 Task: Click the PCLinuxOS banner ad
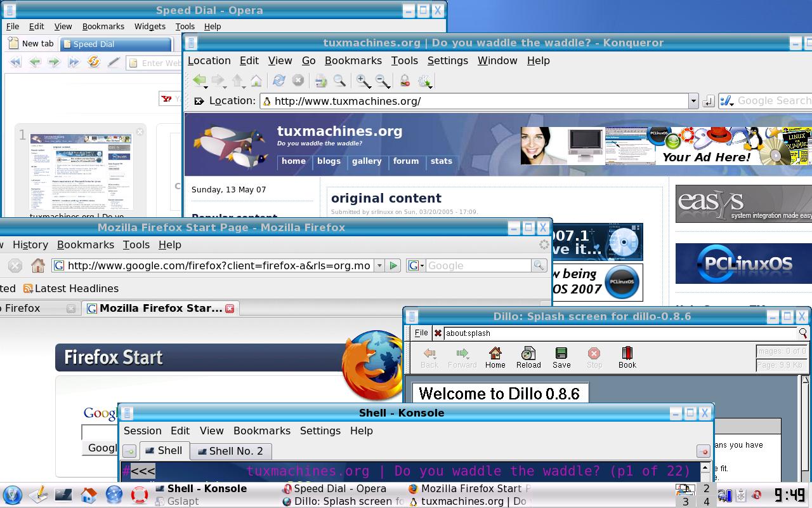click(x=743, y=264)
